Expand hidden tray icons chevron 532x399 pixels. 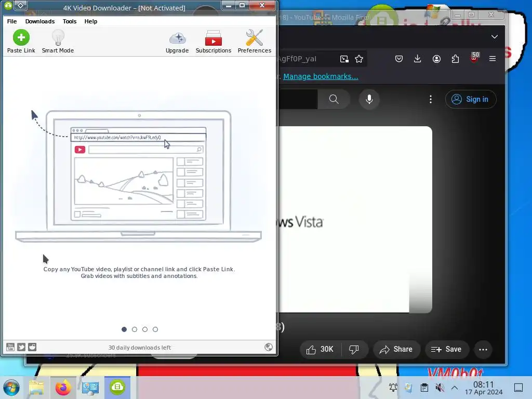[455, 388]
